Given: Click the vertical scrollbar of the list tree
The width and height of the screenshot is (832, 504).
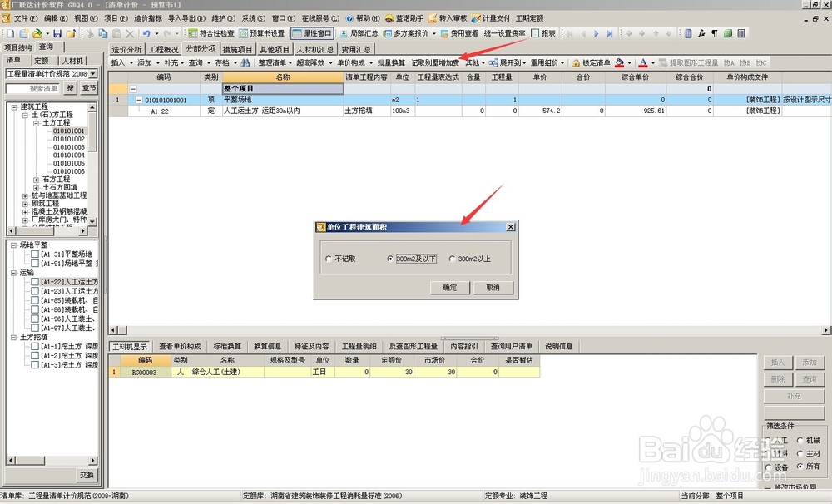Looking at the screenshot, I should [93, 165].
